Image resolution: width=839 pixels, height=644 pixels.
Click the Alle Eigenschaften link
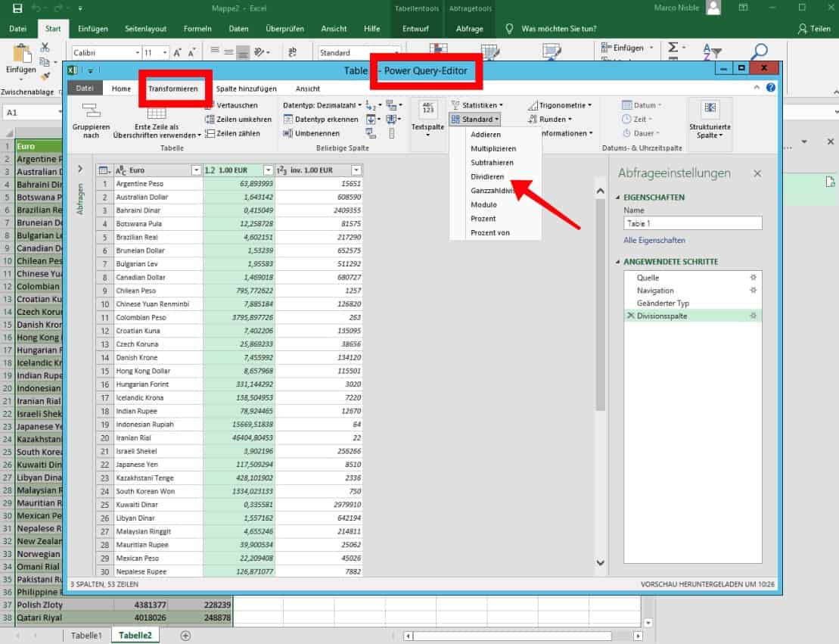(x=654, y=241)
